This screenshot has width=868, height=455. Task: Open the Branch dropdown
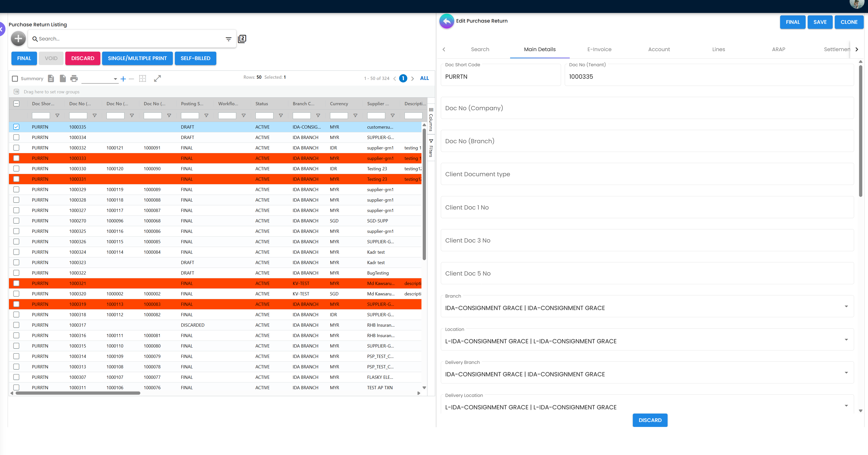[x=647, y=307]
